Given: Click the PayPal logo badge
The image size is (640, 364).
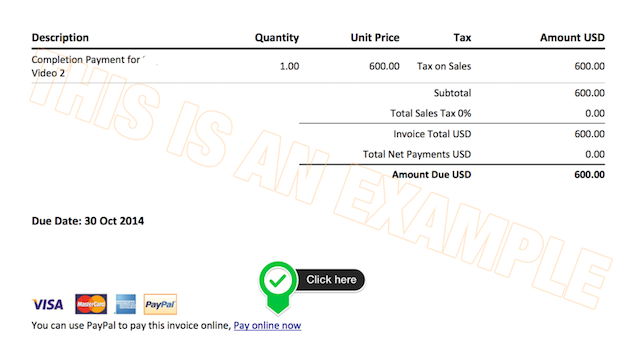Looking at the screenshot, I should coord(160,304).
